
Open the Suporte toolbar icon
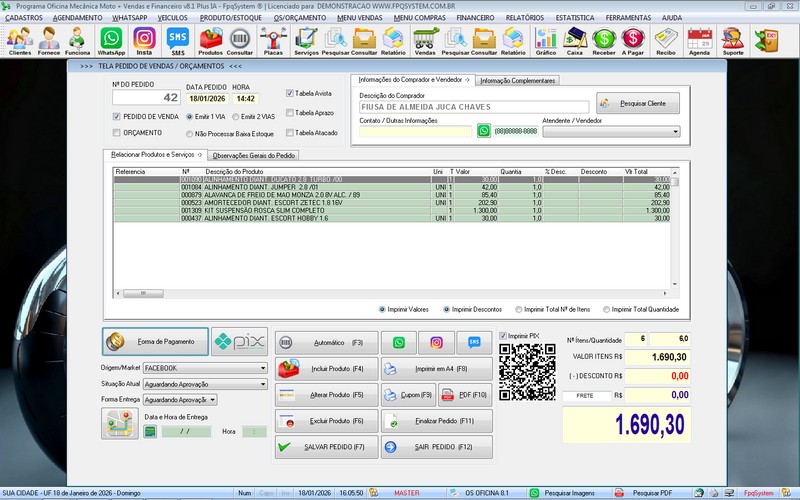[x=733, y=40]
